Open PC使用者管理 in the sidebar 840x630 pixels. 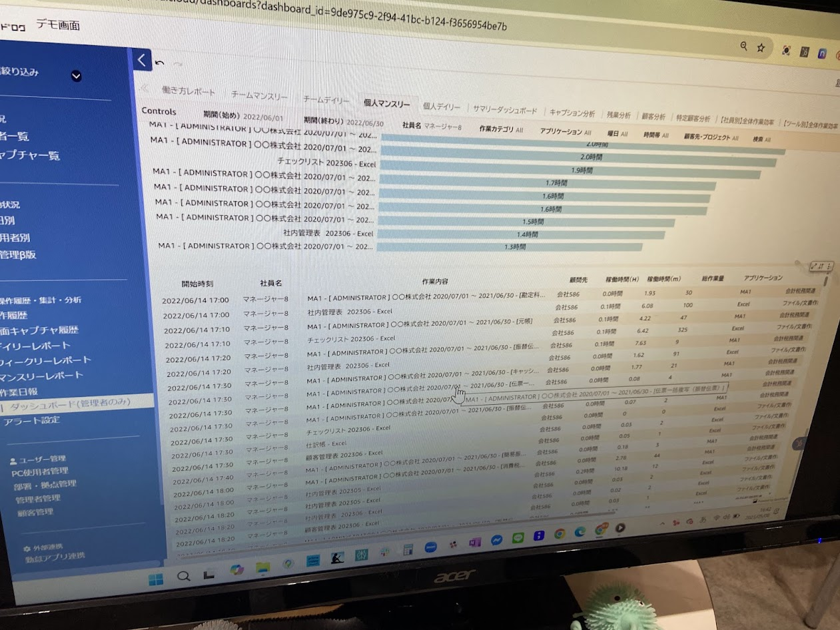40,472
